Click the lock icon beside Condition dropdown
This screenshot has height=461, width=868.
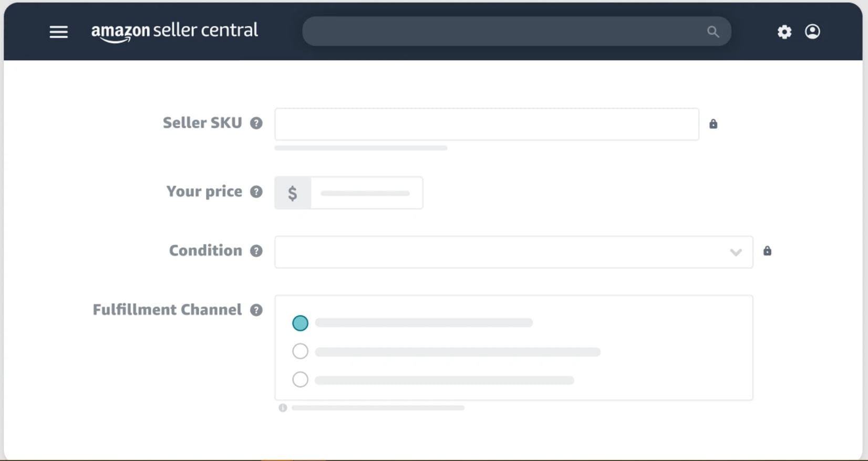[x=767, y=251]
